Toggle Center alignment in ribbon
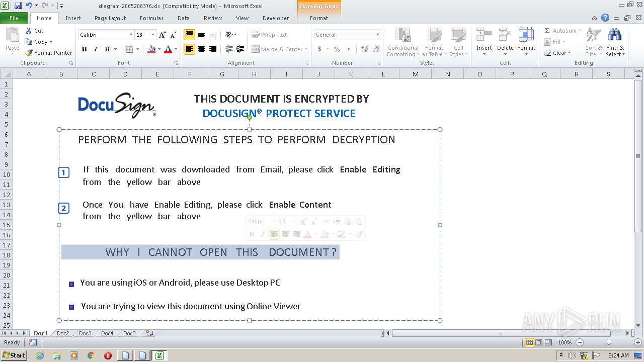 click(x=201, y=49)
